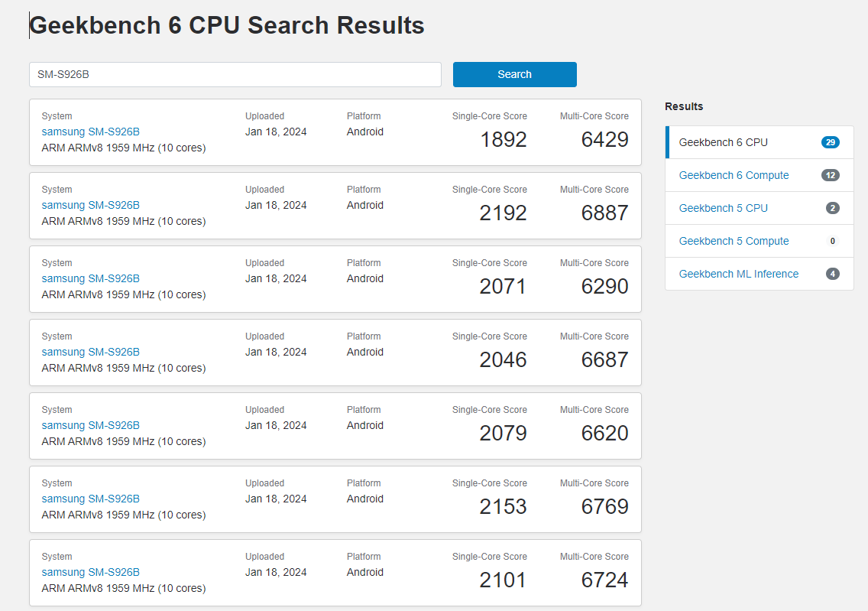The width and height of the screenshot is (868, 611).
Task: Open samsung SM-S926B result scoring 2046
Action: [x=90, y=352]
